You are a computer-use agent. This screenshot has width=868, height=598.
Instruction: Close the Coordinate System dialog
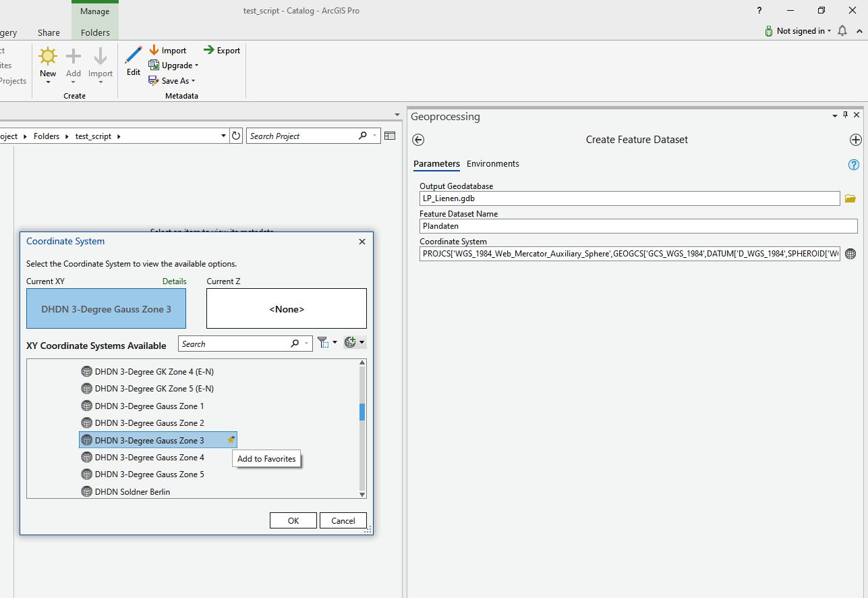pyautogui.click(x=362, y=242)
